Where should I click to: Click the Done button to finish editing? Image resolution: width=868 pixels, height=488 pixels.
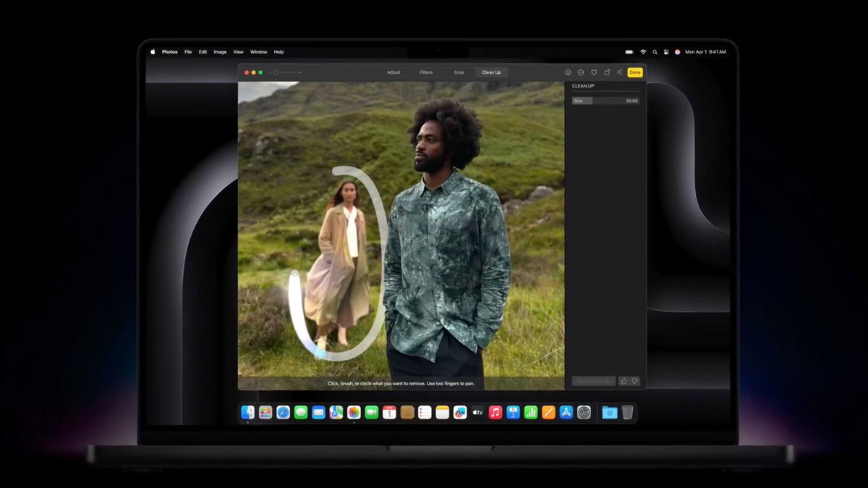click(x=634, y=72)
